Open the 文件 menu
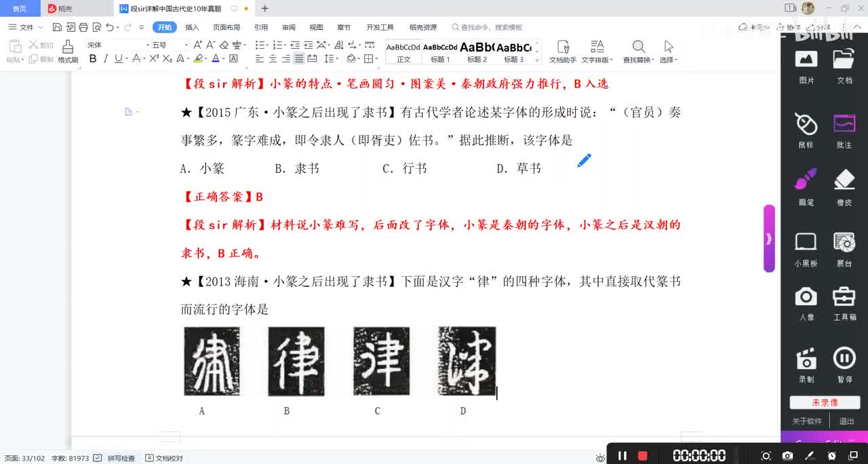Screen dimensions: 868x464 tap(26, 27)
